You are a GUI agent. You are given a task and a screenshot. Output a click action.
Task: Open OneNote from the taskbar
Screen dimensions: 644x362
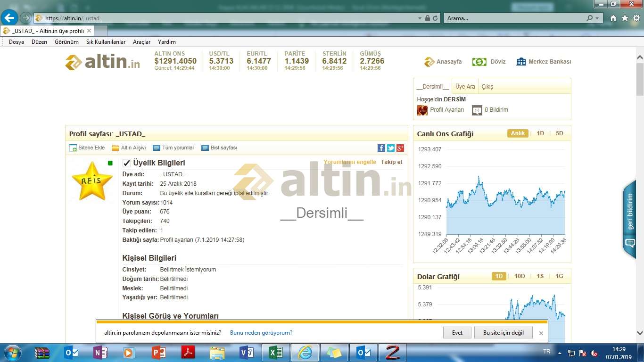pos(100,353)
